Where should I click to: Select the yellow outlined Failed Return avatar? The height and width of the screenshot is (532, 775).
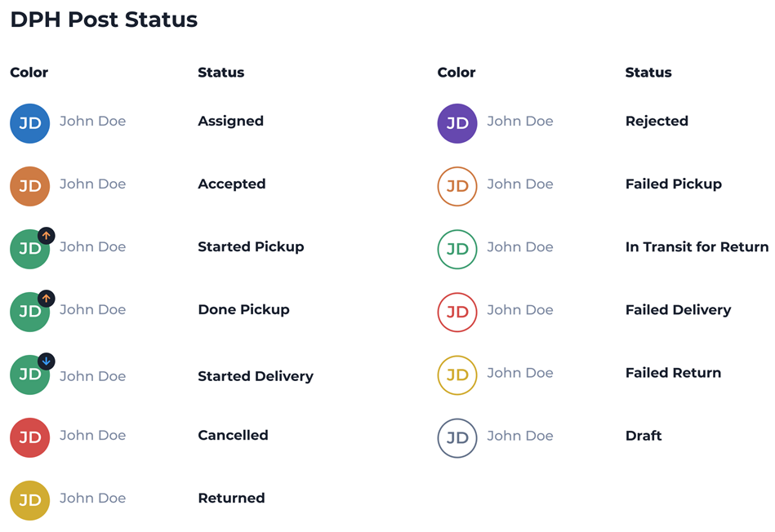tap(457, 375)
